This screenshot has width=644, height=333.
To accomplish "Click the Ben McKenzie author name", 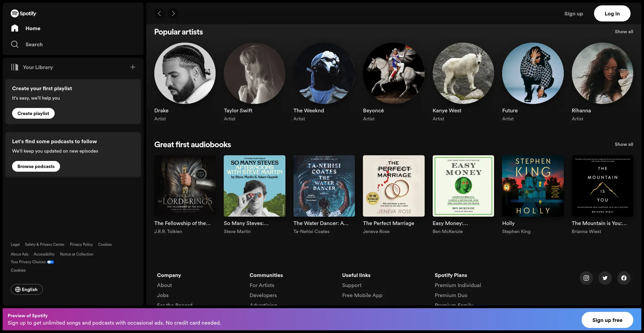I will [x=447, y=231].
